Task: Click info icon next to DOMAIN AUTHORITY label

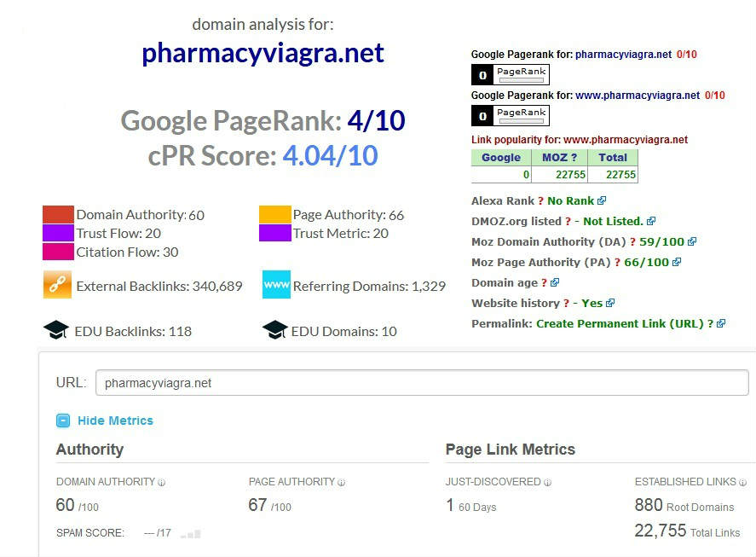Action: [x=162, y=482]
